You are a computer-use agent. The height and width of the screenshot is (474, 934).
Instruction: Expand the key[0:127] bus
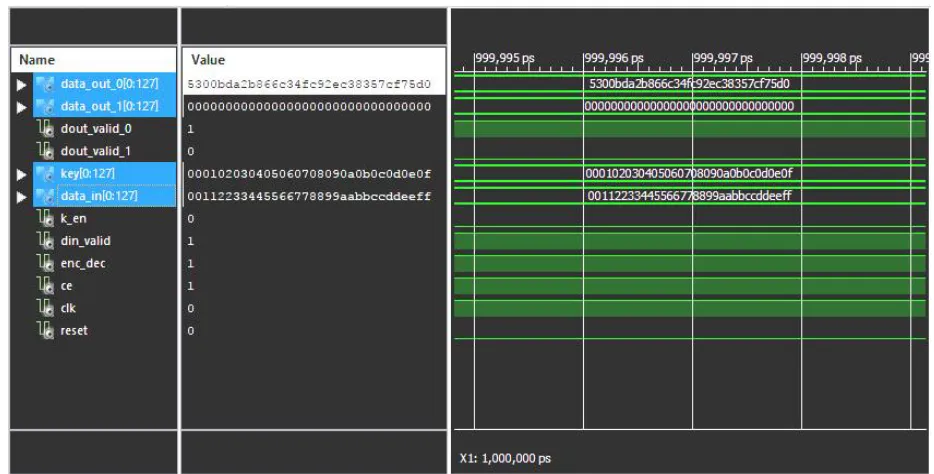(21, 174)
